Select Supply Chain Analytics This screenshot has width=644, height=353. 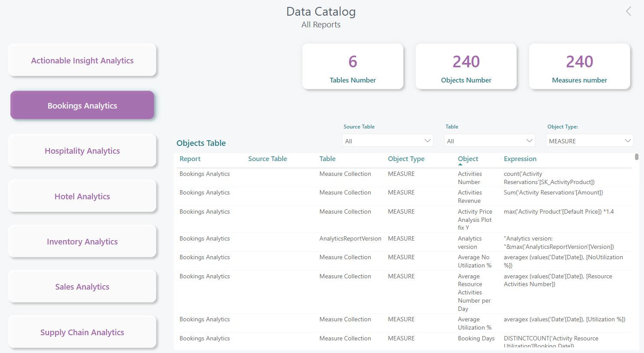[82, 332]
